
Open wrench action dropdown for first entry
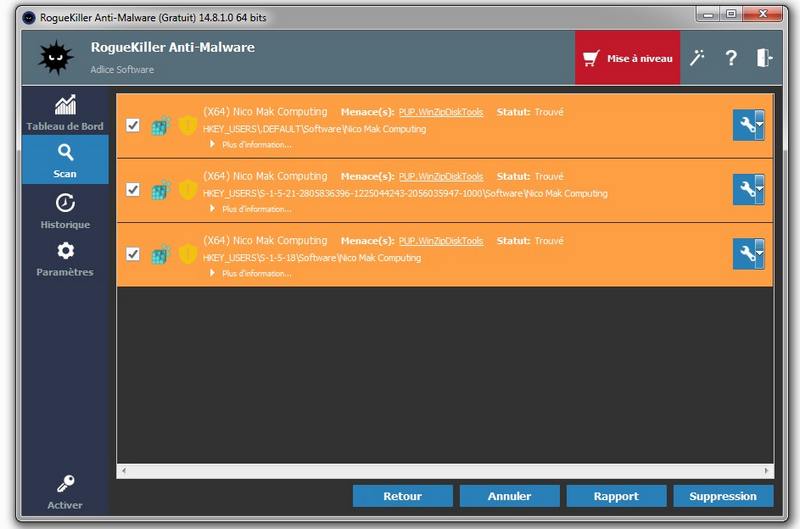[x=760, y=125]
